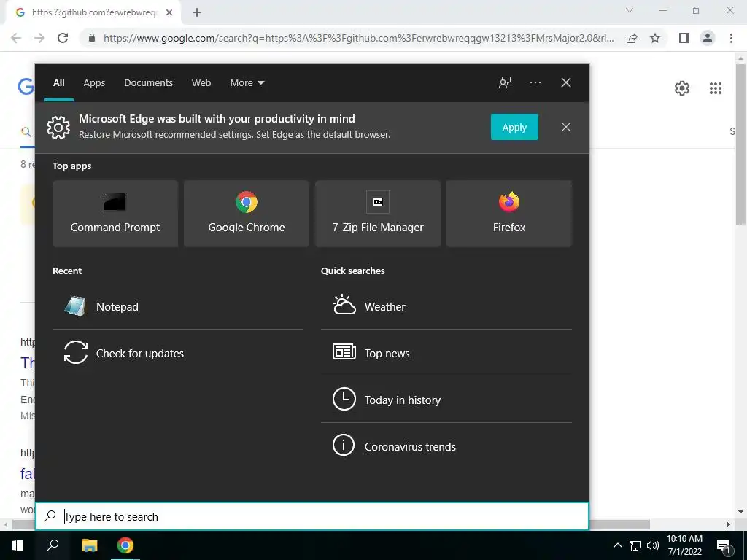This screenshot has height=560, width=747.
Task: Go forward in Chrome navigation
Action: 39,38
